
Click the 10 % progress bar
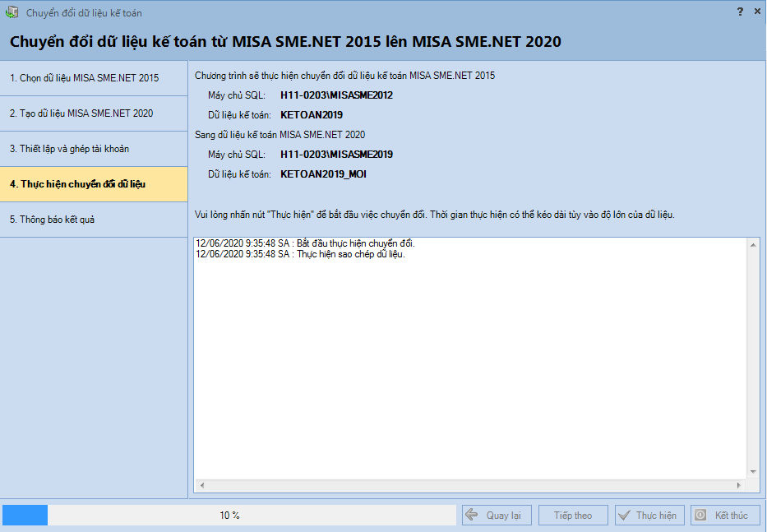(x=229, y=516)
